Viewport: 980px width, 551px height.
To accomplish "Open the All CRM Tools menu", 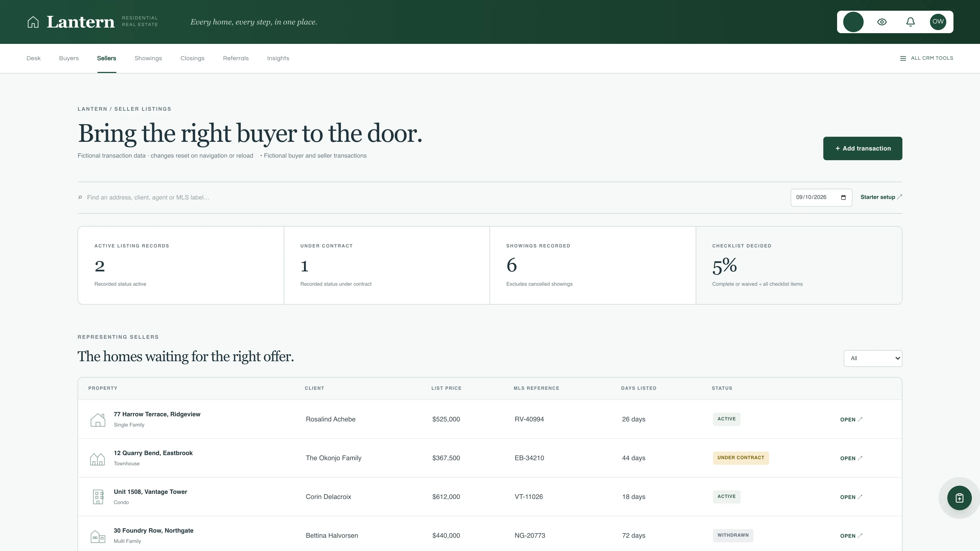I will pyautogui.click(x=926, y=58).
